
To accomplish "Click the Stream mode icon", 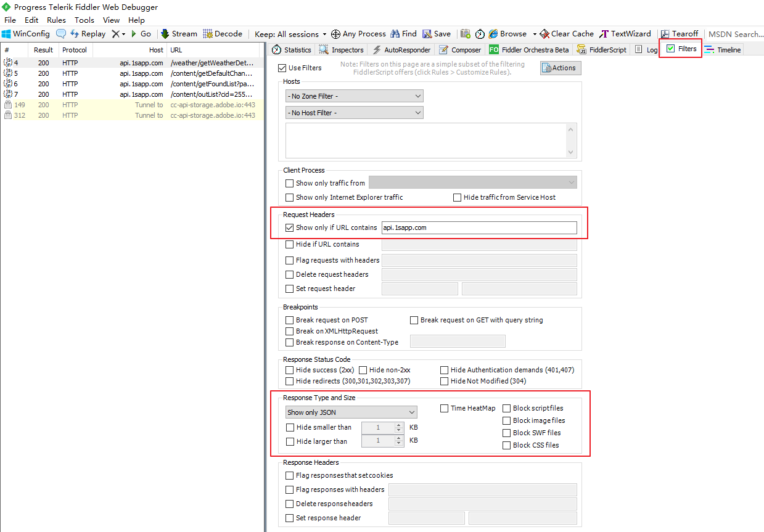I will pyautogui.click(x=165, y=34).
